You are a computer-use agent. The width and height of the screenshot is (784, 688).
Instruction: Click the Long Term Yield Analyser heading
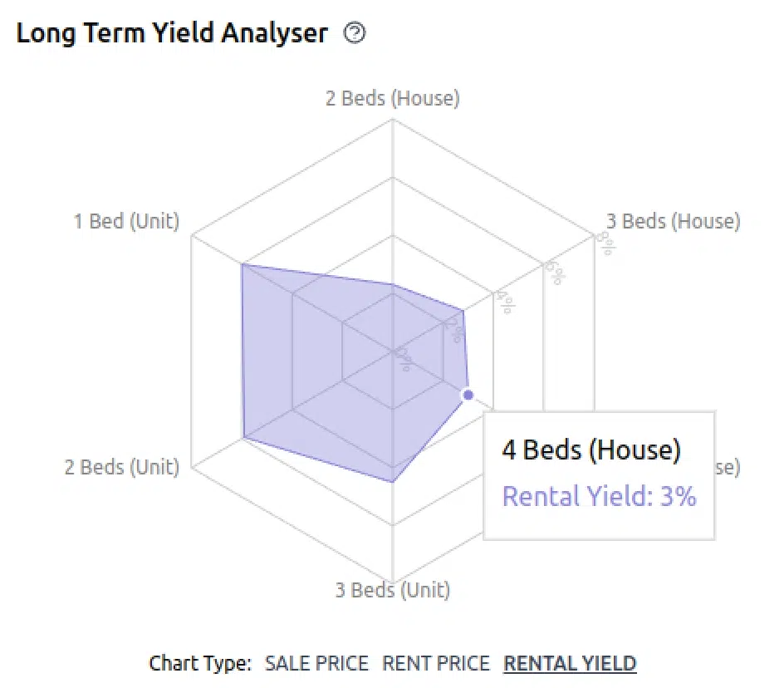coord(172,33)
